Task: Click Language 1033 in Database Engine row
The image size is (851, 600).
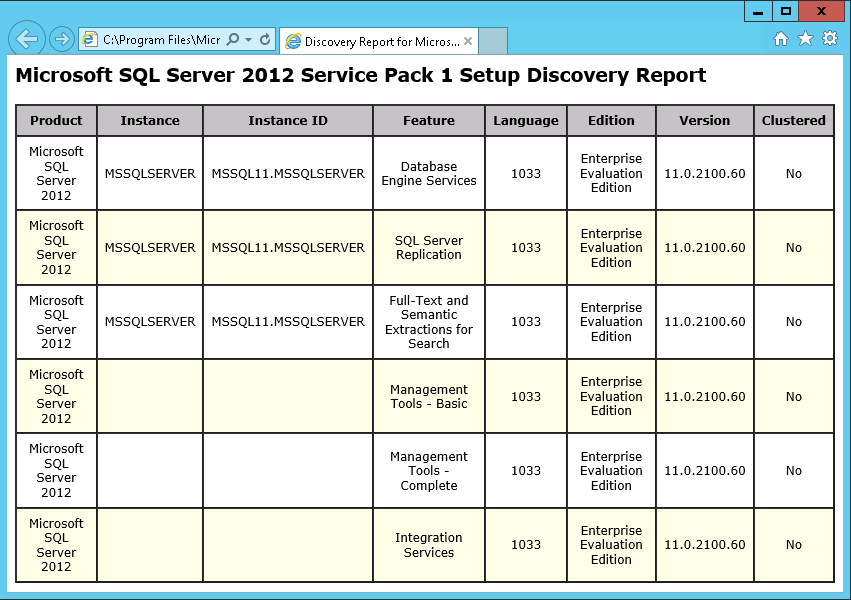Action: click(526, 174)
